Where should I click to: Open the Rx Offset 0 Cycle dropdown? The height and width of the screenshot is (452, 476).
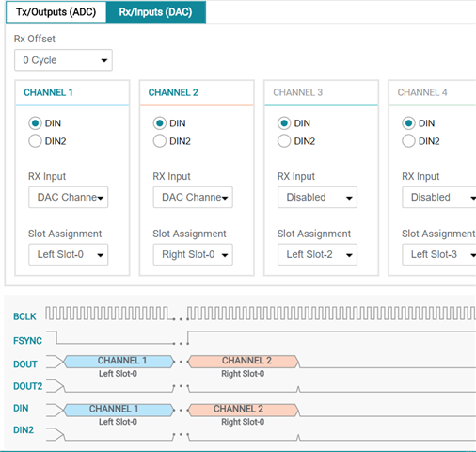(x=63, y=60)
